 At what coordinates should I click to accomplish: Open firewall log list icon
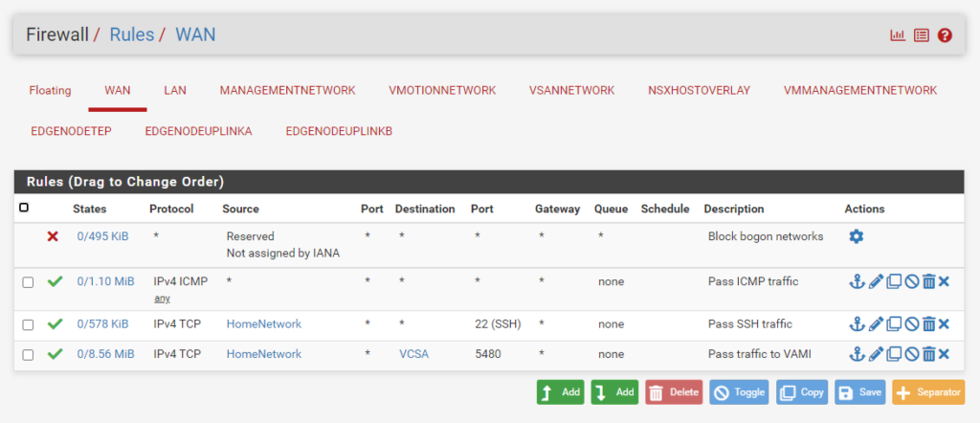tap(921, 35)
